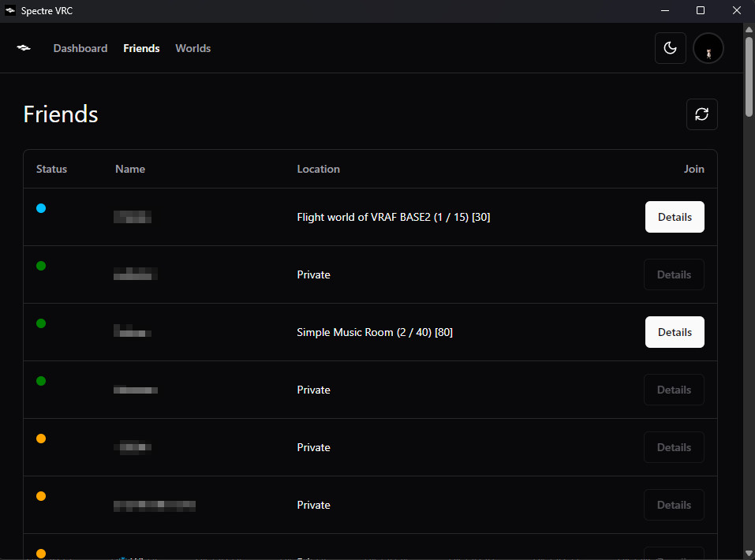Maximize the Spectre VRC window
This screenshot has height=560, width=755.
coord(701,10)
